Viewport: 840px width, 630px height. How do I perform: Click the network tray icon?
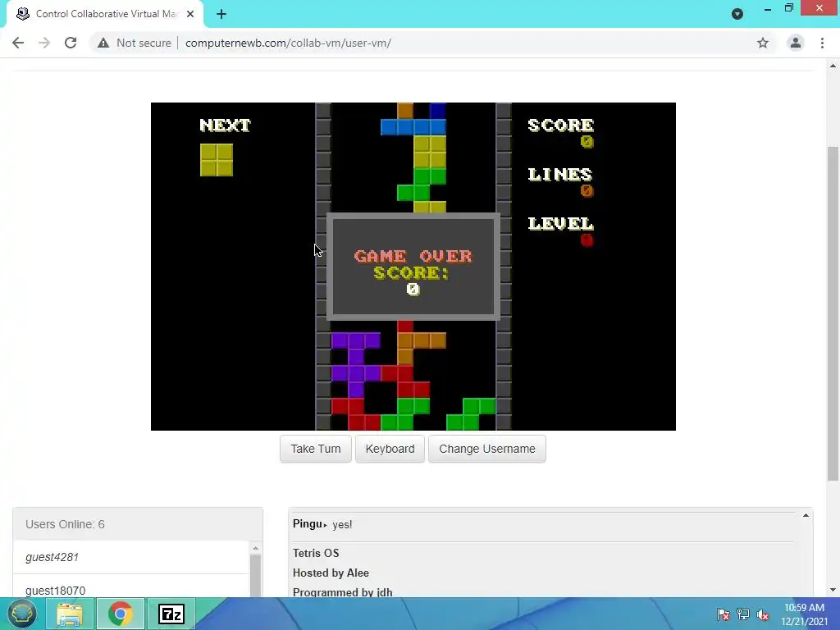(743, 614)
